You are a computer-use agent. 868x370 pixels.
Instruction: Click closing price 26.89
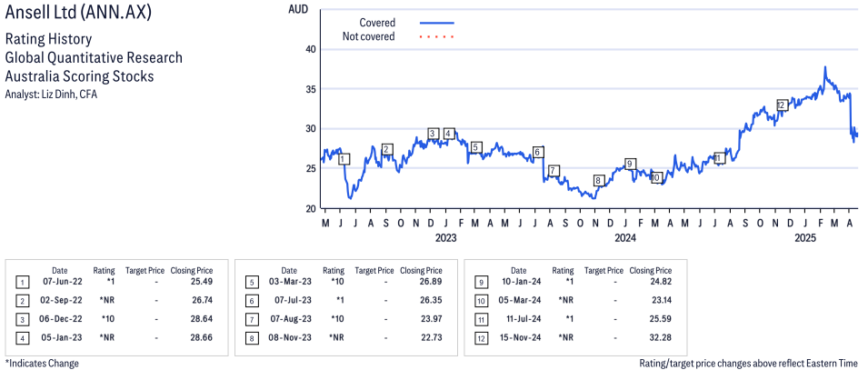point(431,282)
